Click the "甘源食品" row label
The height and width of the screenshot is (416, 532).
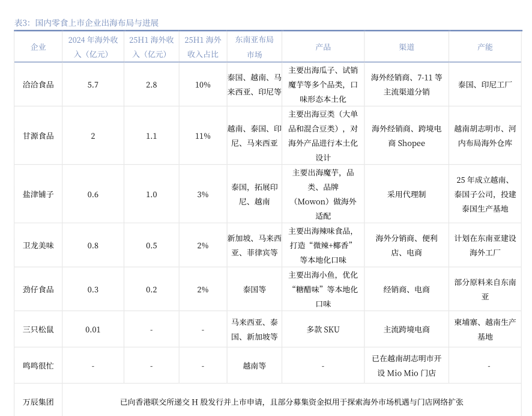[x=38, y=136]
